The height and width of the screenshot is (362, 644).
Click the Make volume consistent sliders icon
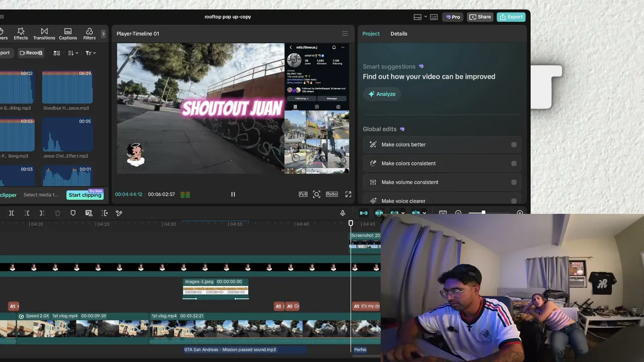click(x=373, y=183)
